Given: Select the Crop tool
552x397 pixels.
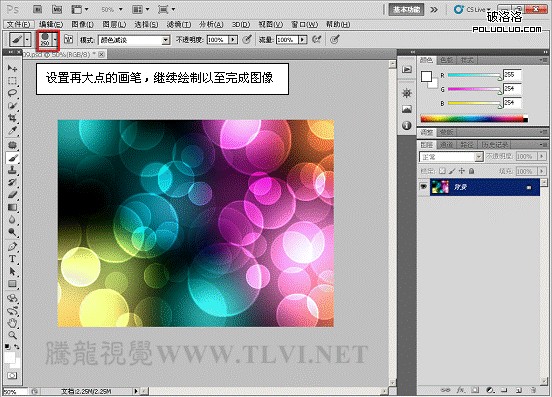Looking at the screenshot, I should (x=12, y=118).
